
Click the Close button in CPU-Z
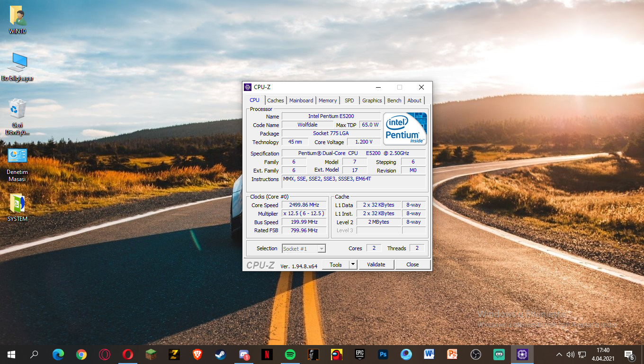[x=412, y=264]
